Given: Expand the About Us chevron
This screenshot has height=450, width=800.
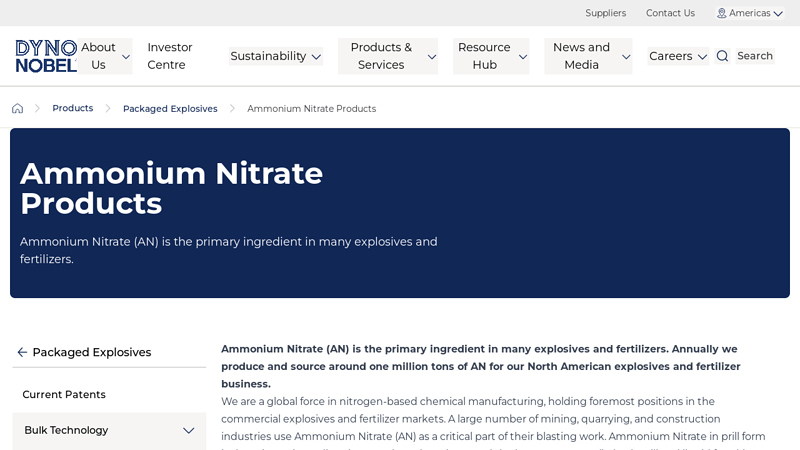Looking at the screenshot, I should coord(126,57).
